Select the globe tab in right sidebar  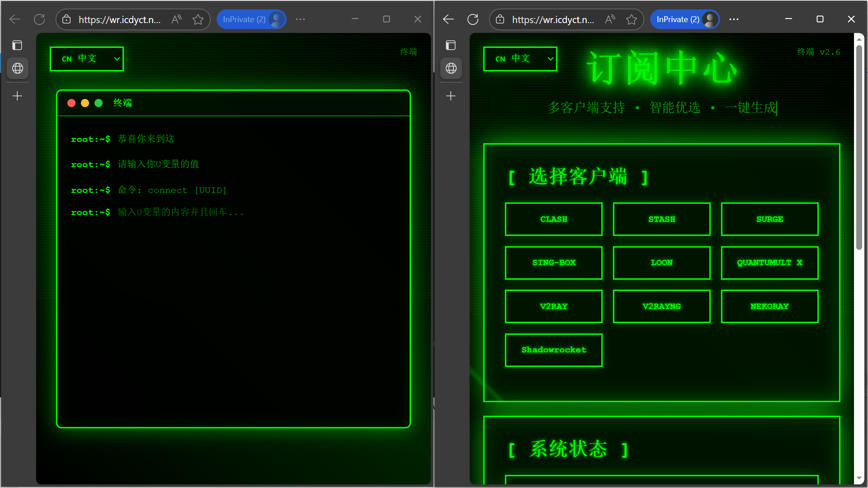pyautogui.click(x=451, y=68)
